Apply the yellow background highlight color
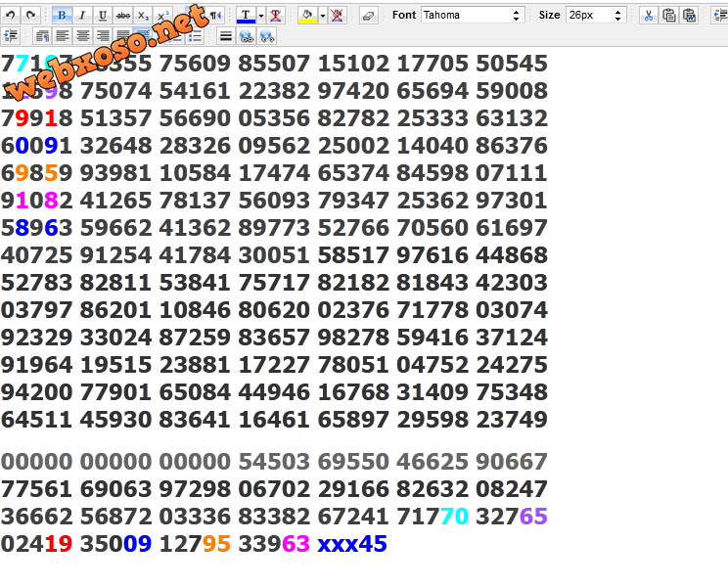Image resolution: width=728 pixels, height=588 pixels. (307, 16)
